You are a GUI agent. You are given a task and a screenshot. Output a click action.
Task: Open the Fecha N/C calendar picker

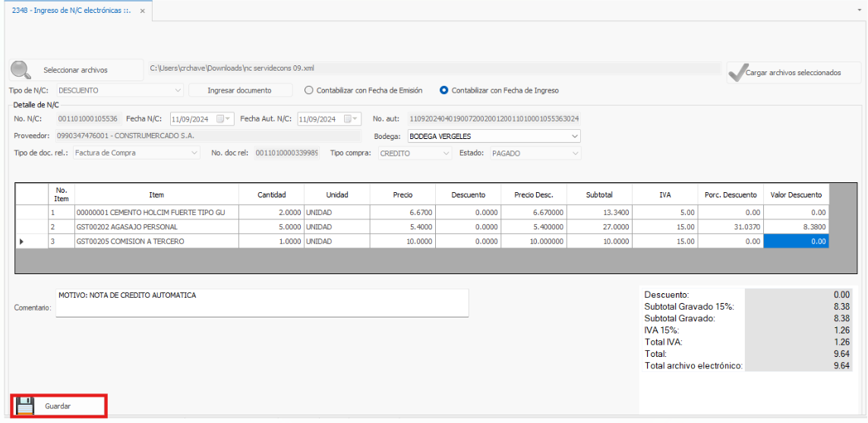click(x=221, y=118)
